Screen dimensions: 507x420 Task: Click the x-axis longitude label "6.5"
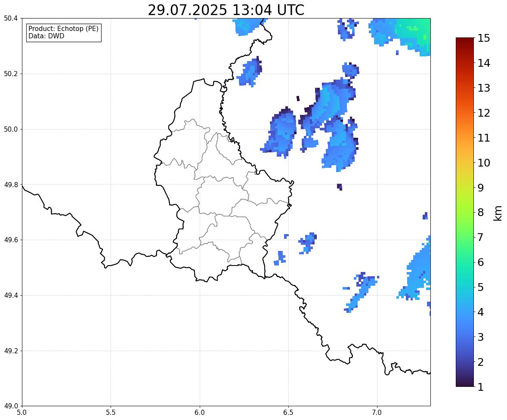[x=288, y=413]
